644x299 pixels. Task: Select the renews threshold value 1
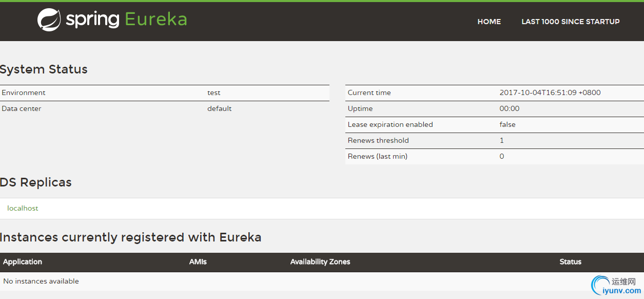coord(502,140)
